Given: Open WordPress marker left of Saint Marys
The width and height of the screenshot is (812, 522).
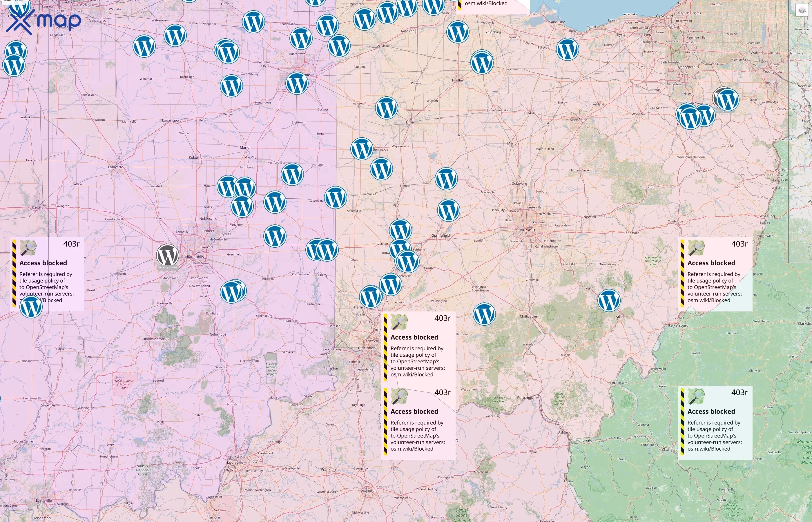Looking at the screenshot, I should pyautogui.click(x=362, y=149).
